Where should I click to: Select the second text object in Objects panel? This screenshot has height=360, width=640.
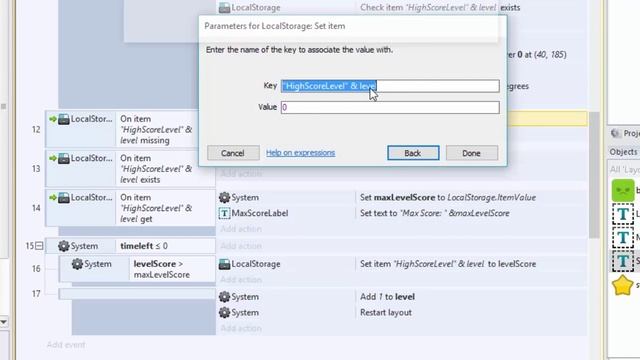[623, 237]
